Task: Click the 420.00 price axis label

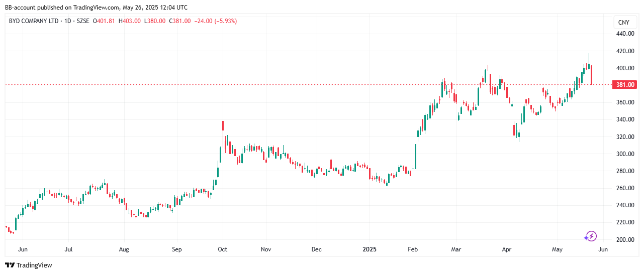Action: tap(626, 51)
